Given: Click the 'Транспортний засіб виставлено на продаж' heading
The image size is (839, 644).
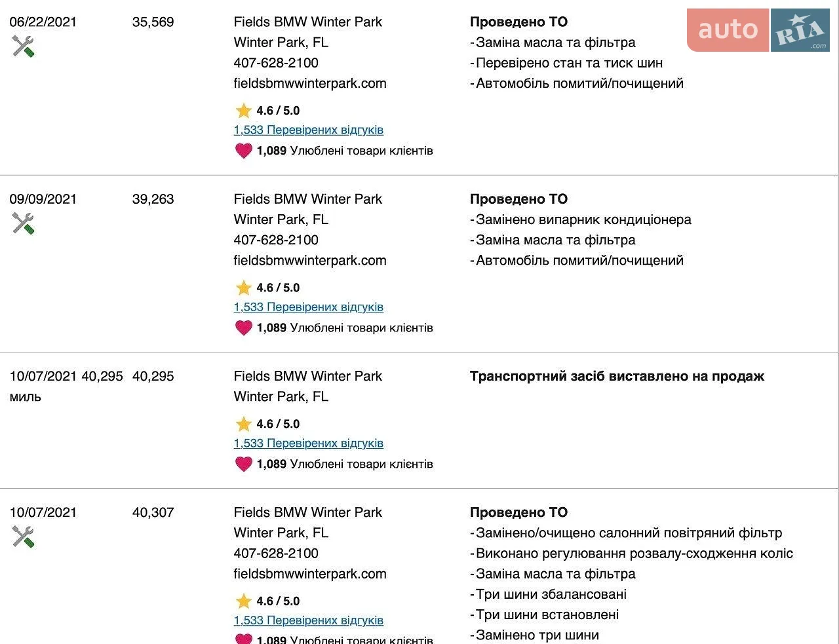Looking at the screenshot, I should click(x=617, y=376).
